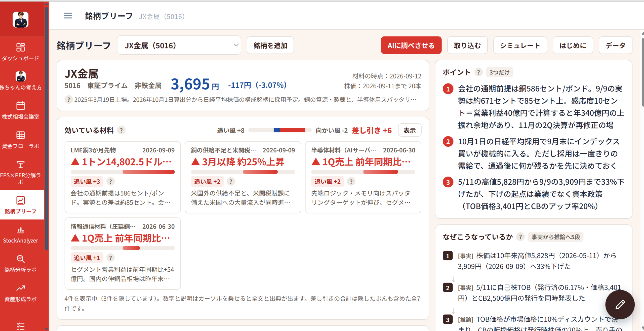Open StockAnalyzer bar chart icon
Viewport: 644px width, 331px height.
pyautogui.click(x=21, y=230)
